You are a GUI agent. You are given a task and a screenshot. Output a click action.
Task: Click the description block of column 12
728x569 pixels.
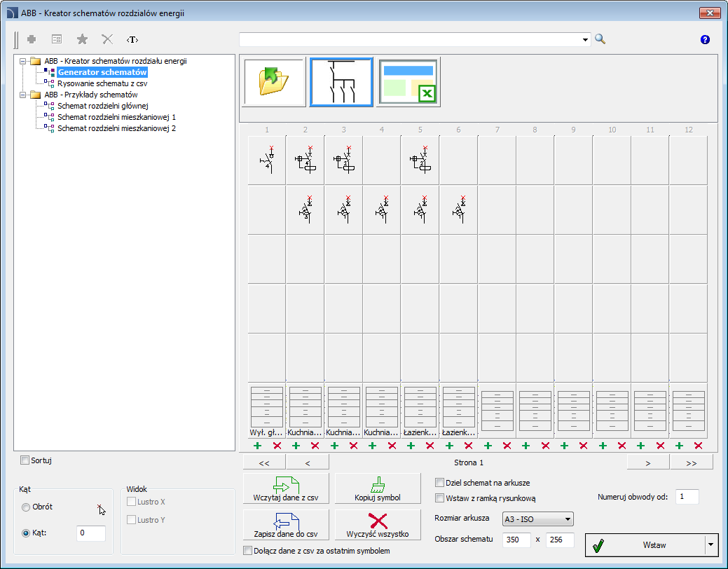[689, 411]
